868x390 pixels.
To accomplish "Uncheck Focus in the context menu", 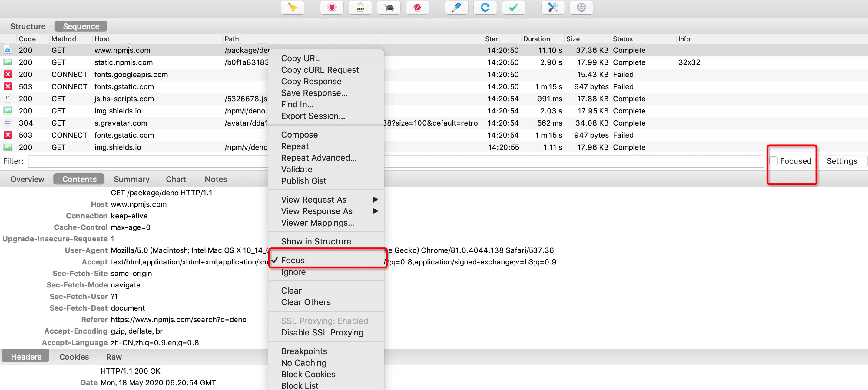I will click(293, 260).
